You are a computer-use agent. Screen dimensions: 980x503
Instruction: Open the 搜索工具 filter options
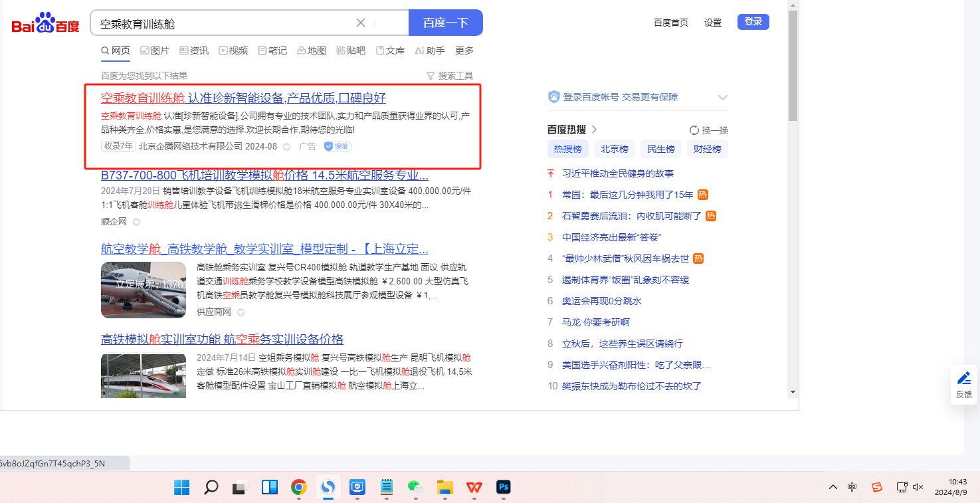pos(449,76)
